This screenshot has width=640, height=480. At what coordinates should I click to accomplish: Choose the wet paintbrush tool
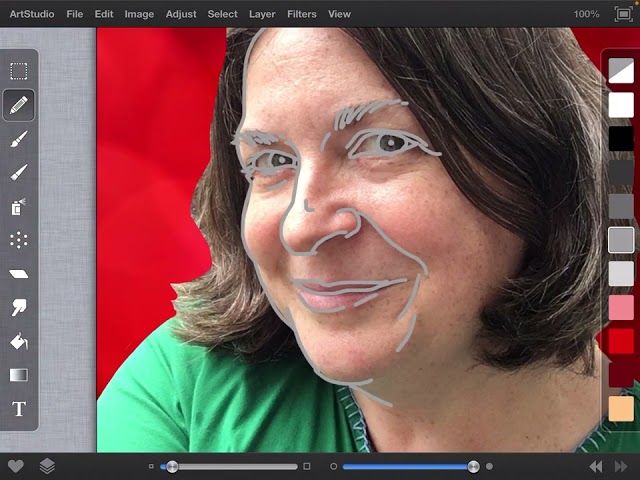tap(19, 139)
